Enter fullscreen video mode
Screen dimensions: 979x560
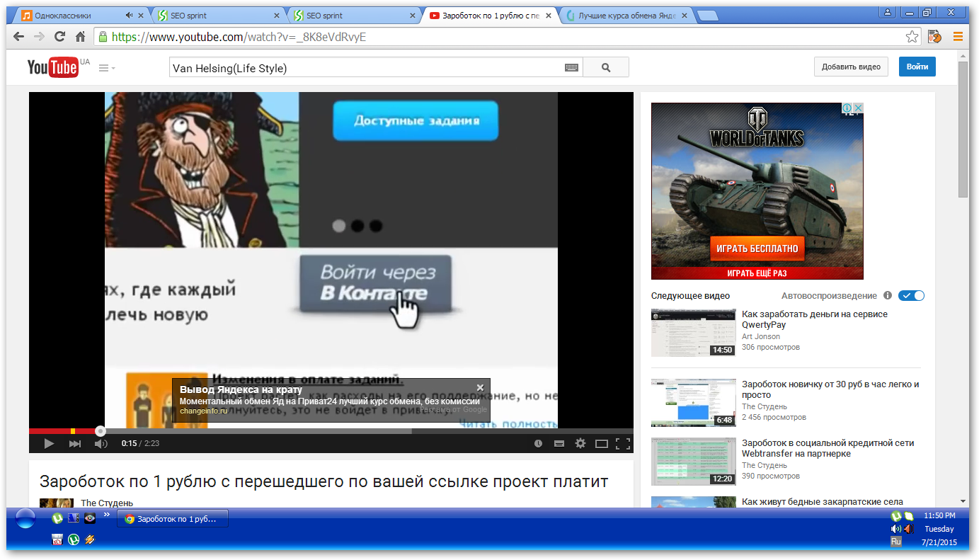[x=623, y=444]
